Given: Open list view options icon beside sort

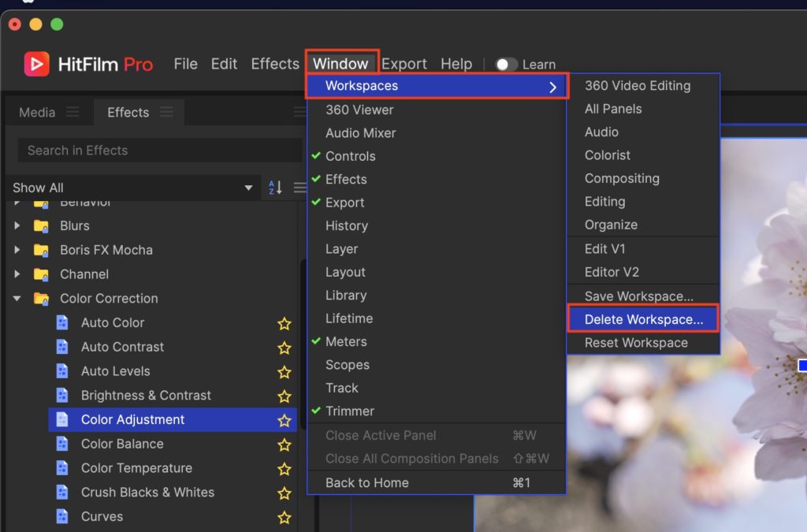Looking at the screenshot, I should (x=299, y=188).
